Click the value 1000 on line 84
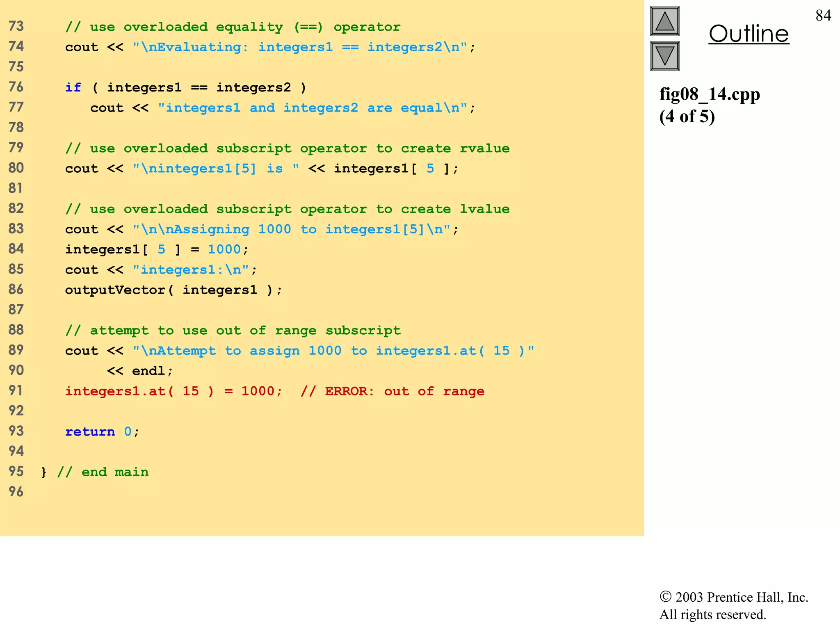This screenshot has height=630, width=840. tap(224, 249)
